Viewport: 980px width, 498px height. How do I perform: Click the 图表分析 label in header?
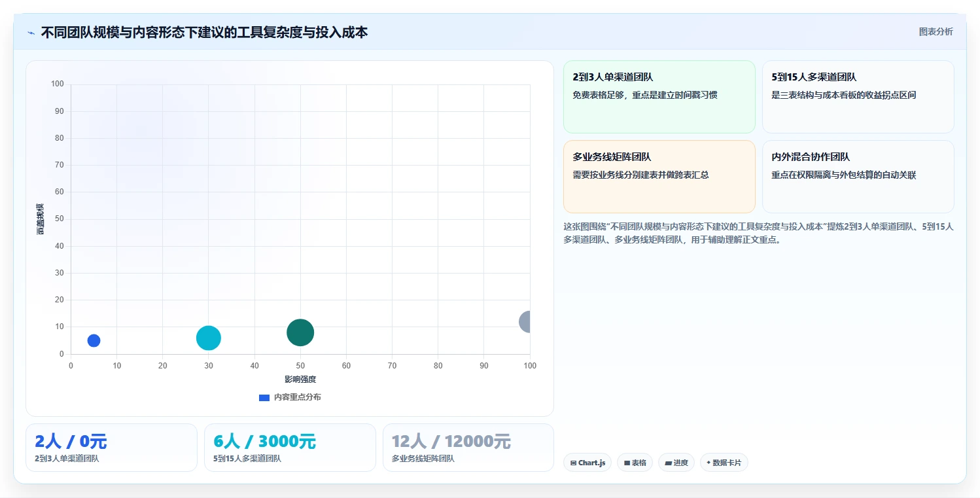[936, 31]
